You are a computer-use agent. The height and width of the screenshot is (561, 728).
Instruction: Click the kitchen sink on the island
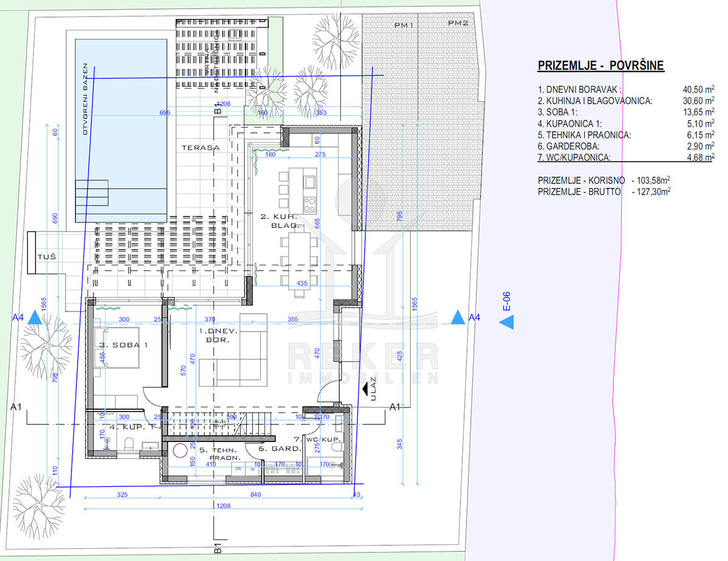[x=309, y=182]
